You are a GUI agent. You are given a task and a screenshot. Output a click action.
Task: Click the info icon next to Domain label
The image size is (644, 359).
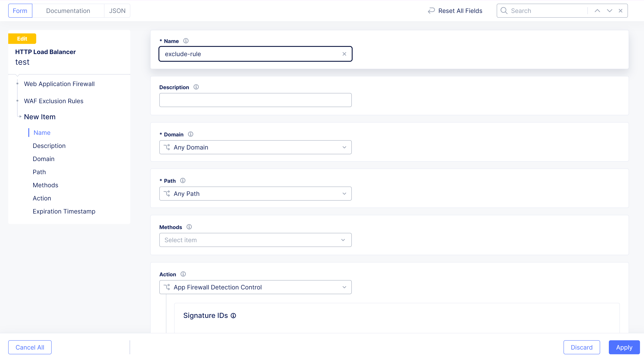(190, 134)
